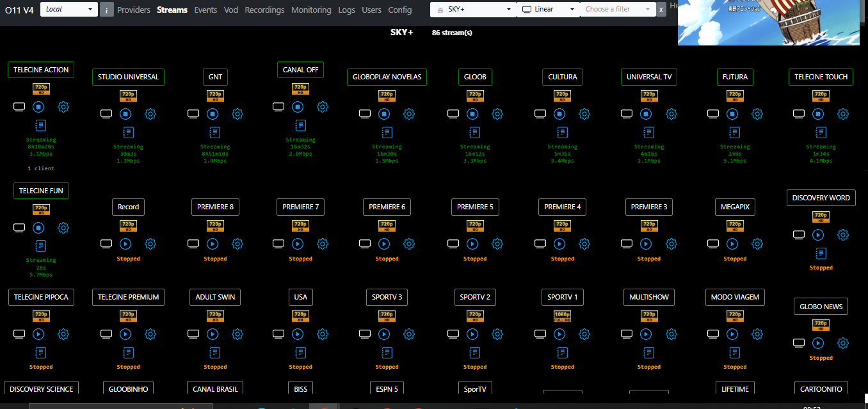Stop the GNT stream

click(213, 114)
